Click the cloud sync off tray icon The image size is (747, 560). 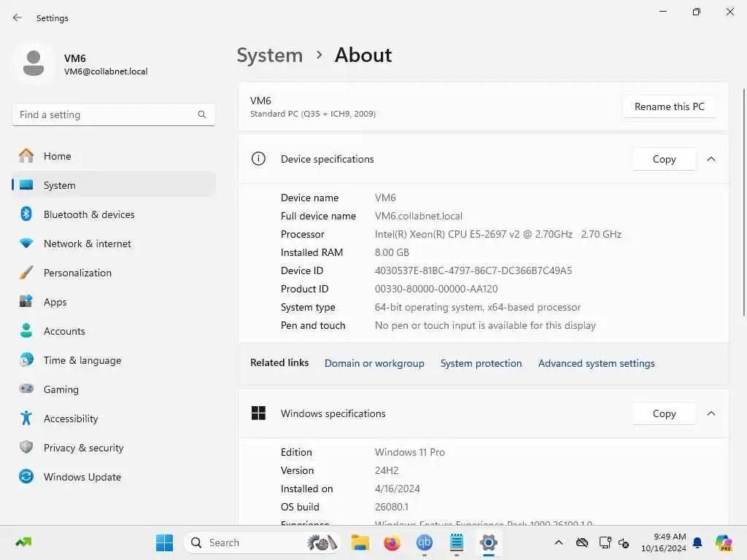click(x=581, y=542)
